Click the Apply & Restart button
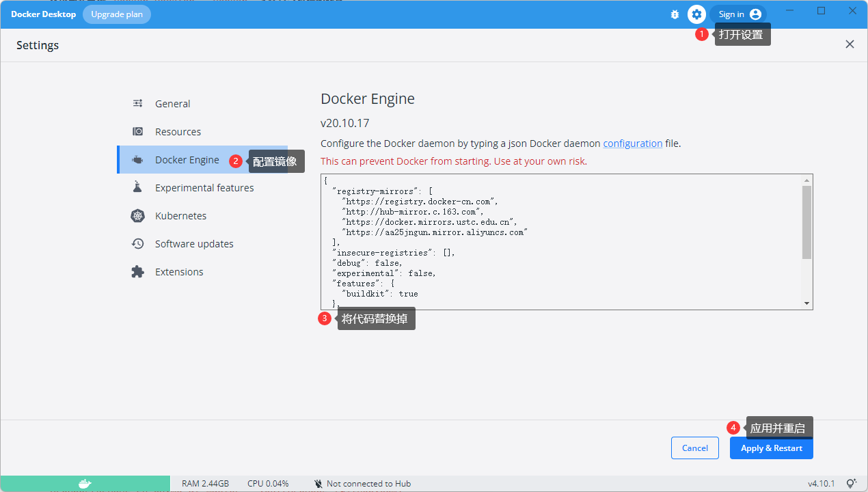Image resolution: width=868 pixels, height=492 pixels. coord(771,448)
